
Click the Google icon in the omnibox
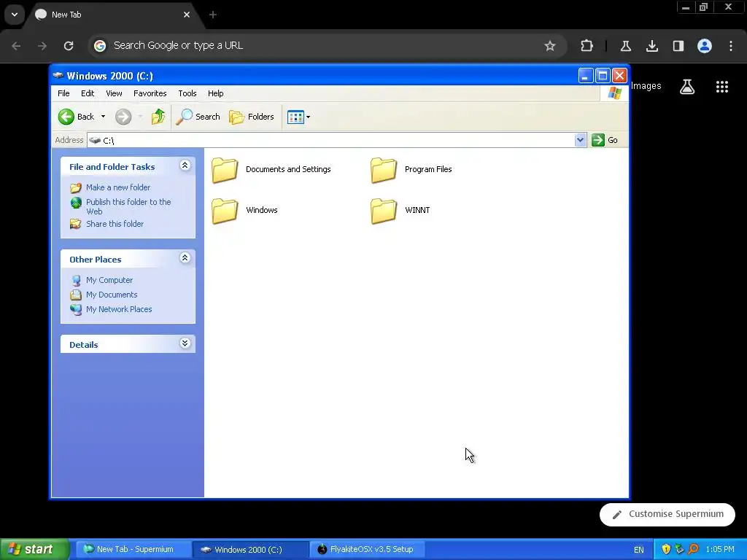click(99, 46)
